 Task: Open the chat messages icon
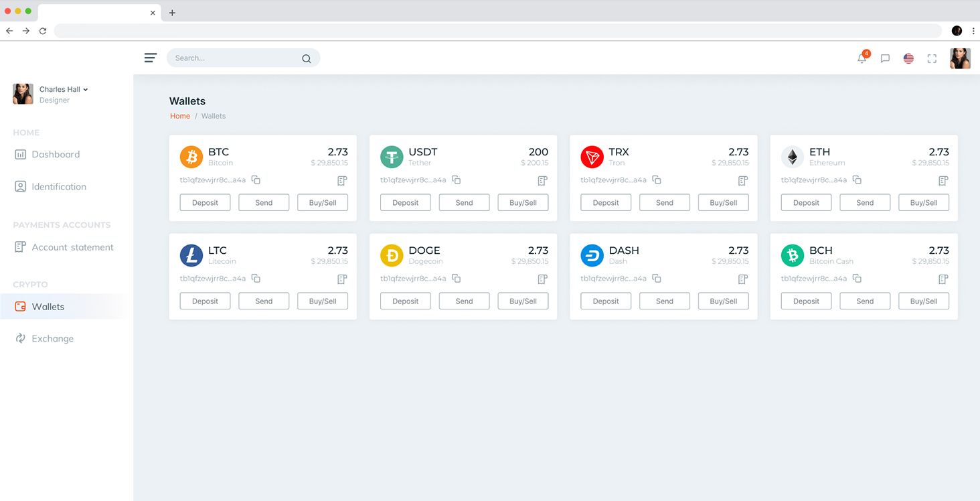click(x=885, y=59)
